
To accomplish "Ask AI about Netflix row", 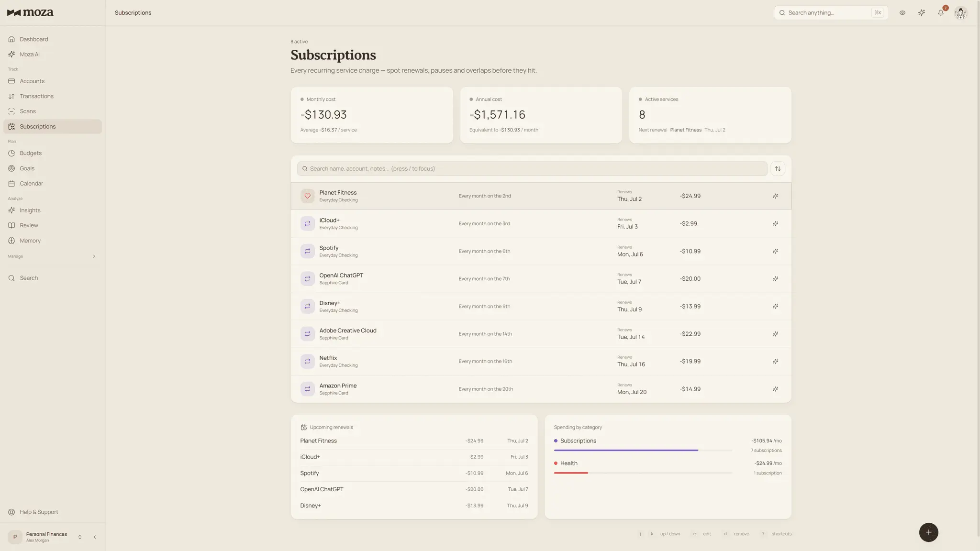I will click(x=775, y=362).
